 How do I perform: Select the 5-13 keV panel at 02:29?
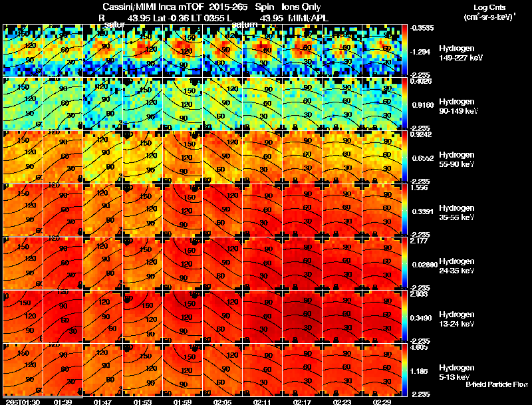click(x=382, y=370)
